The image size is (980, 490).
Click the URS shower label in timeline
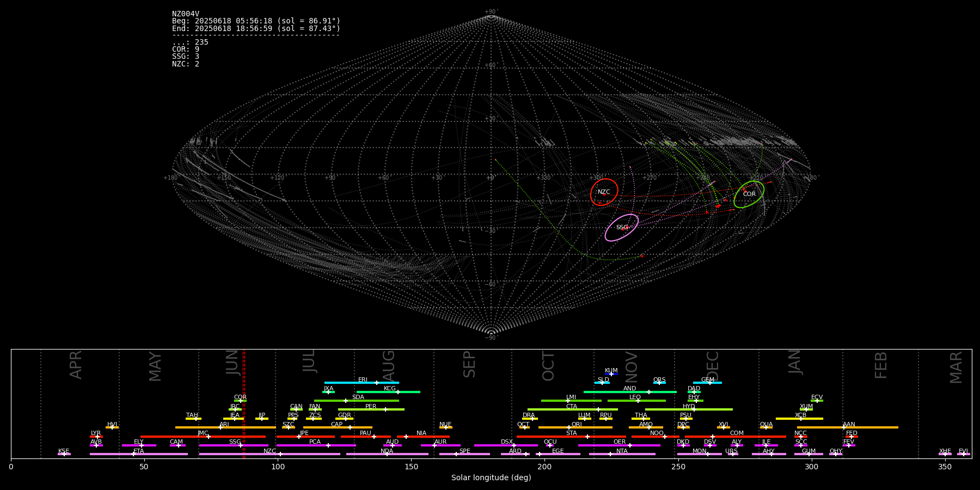point(731,451)
